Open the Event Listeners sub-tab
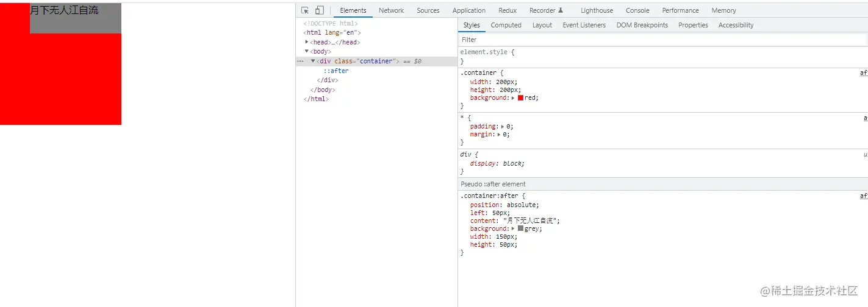Image resolution: width=868 pixels, height=307 pixels. pos(584,25)
